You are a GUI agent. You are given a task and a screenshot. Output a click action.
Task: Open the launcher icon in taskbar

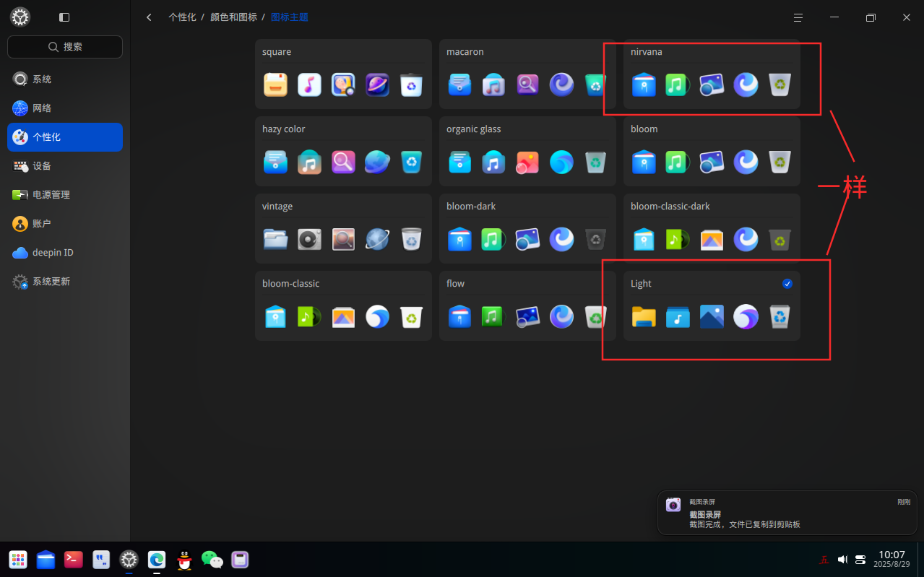coord(18,560)
